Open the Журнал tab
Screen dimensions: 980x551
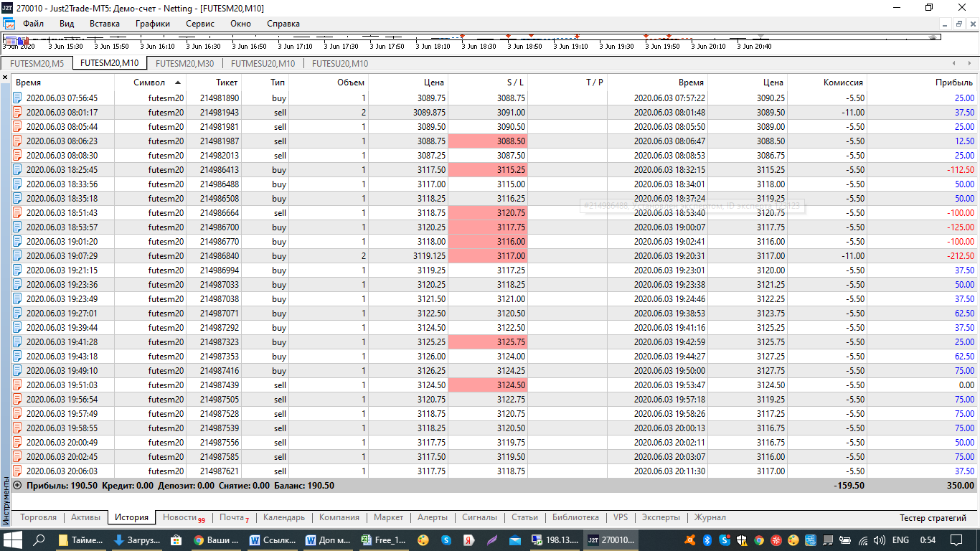click(x=710, y=517)
